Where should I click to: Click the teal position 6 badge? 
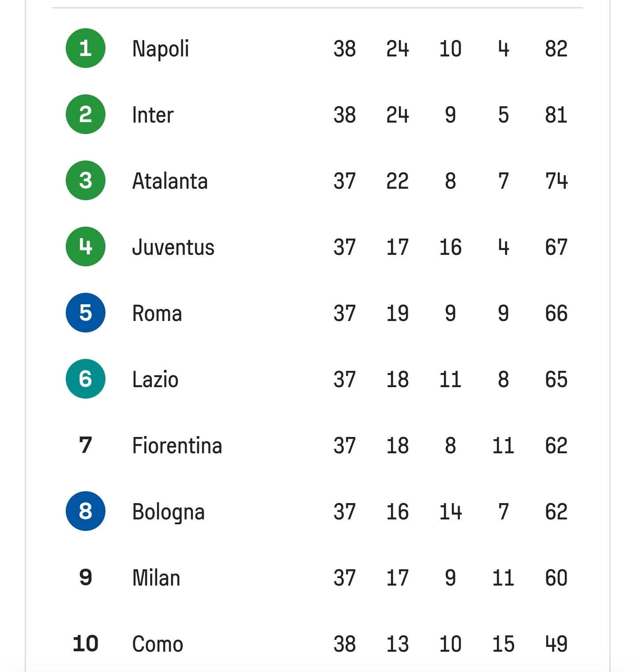(x=86, y=379)
